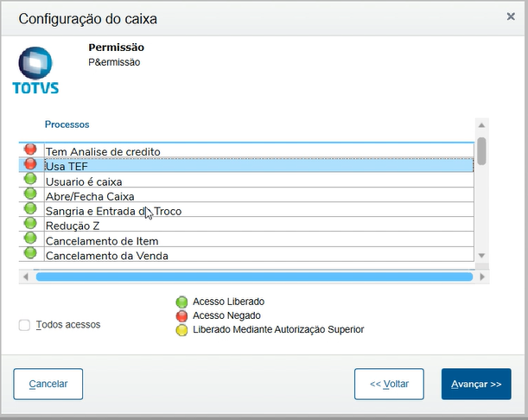Click red status icon for Tem Analise de credito

pyautogui.click(x=30, y=150)
